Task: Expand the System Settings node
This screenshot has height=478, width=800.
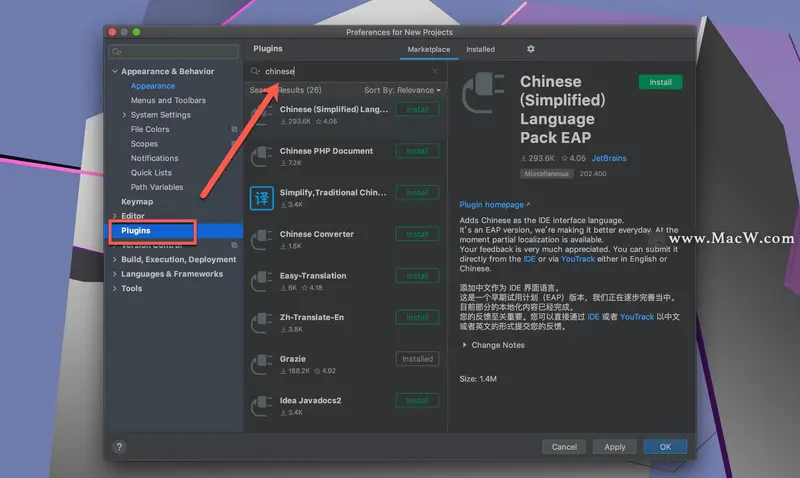Action: [x=124, y=115]
